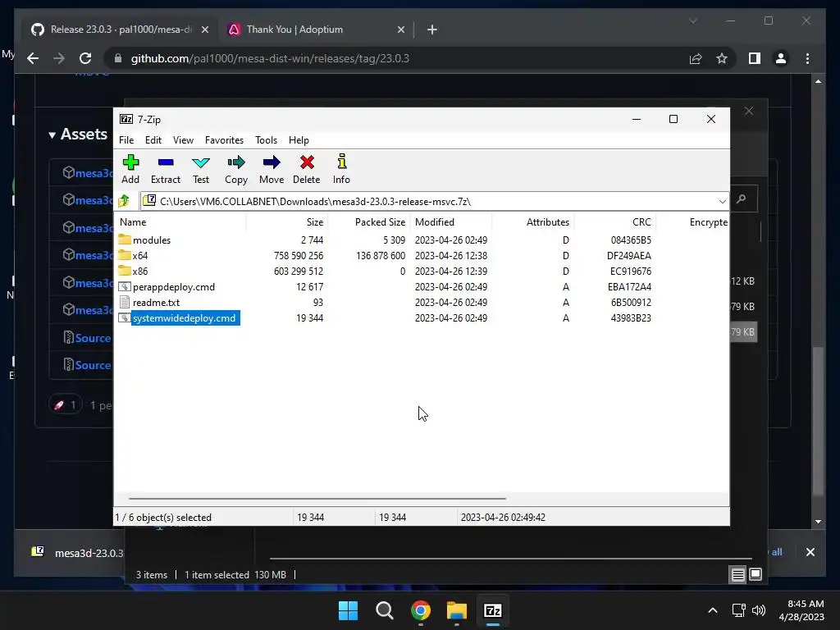Screen dimensions: 840x630
Task: Switch Explorer to details view
Action: click(x=737, y=575)
